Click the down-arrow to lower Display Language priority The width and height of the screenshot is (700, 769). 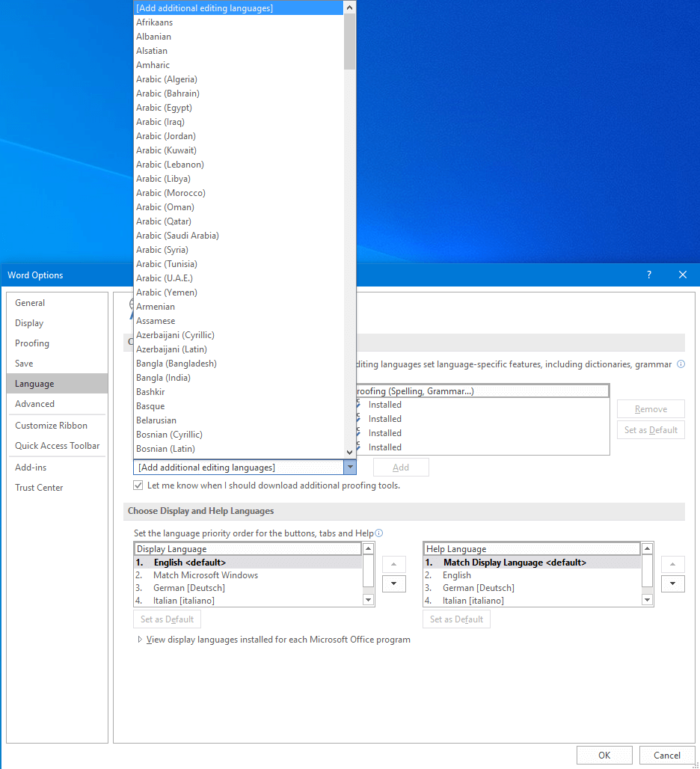(x=394, y=583)
